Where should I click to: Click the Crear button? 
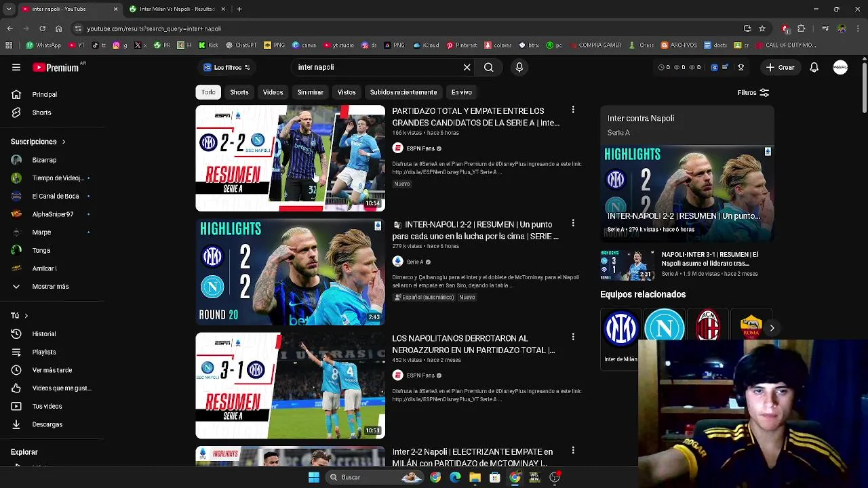[780, 67]
